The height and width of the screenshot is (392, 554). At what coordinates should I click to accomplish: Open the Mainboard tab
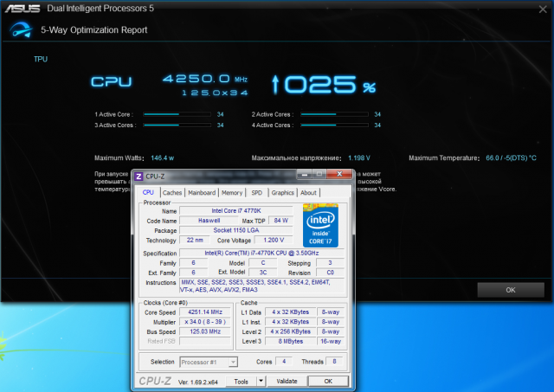202,193
